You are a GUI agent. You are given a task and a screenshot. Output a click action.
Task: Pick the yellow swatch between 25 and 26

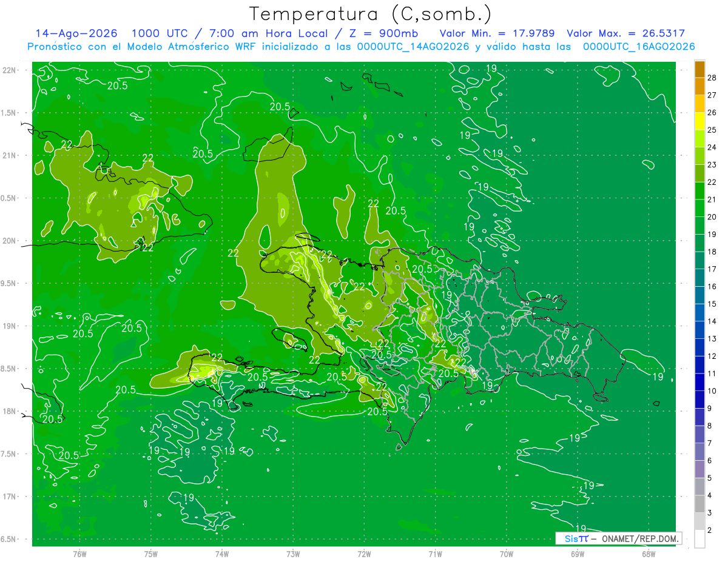pos(699,121)
